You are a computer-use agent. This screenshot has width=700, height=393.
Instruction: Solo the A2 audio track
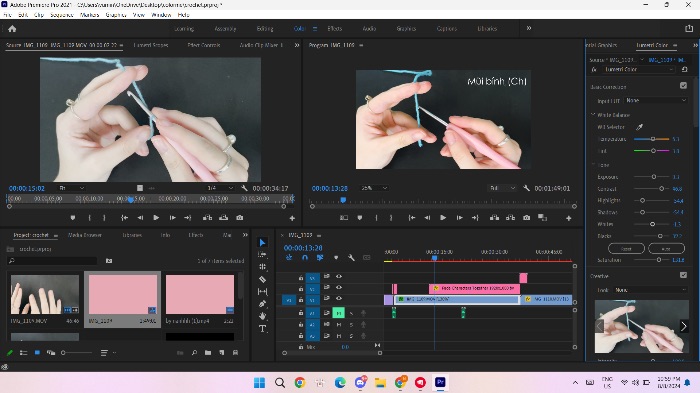click(351, 325)
